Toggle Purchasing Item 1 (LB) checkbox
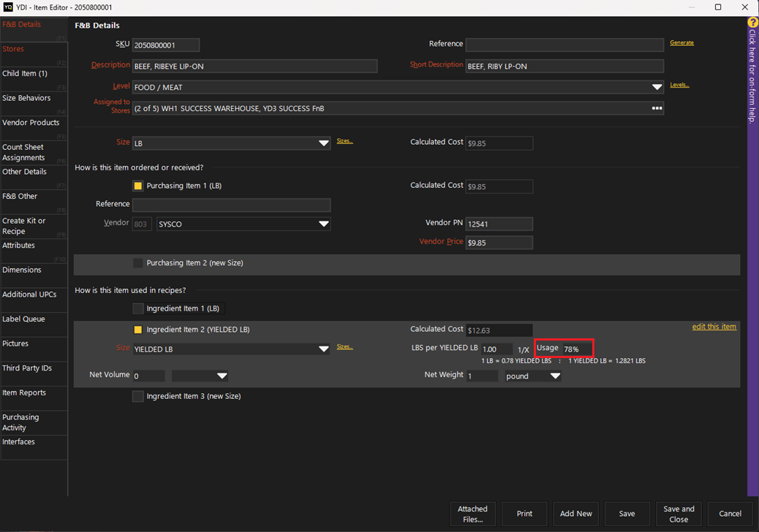The height and width of the screenshot is (532, 759). (138, 186)
